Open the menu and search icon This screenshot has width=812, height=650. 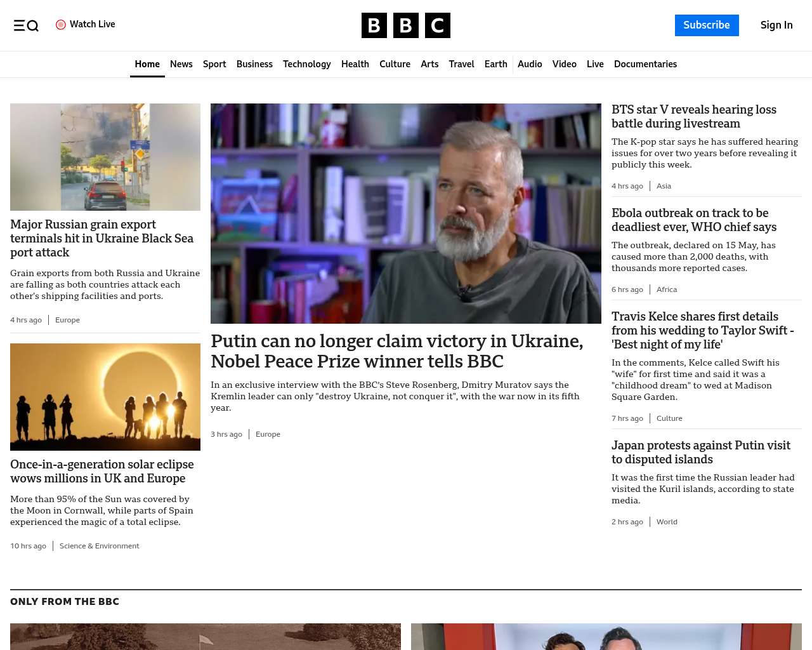tap(26, 25)
